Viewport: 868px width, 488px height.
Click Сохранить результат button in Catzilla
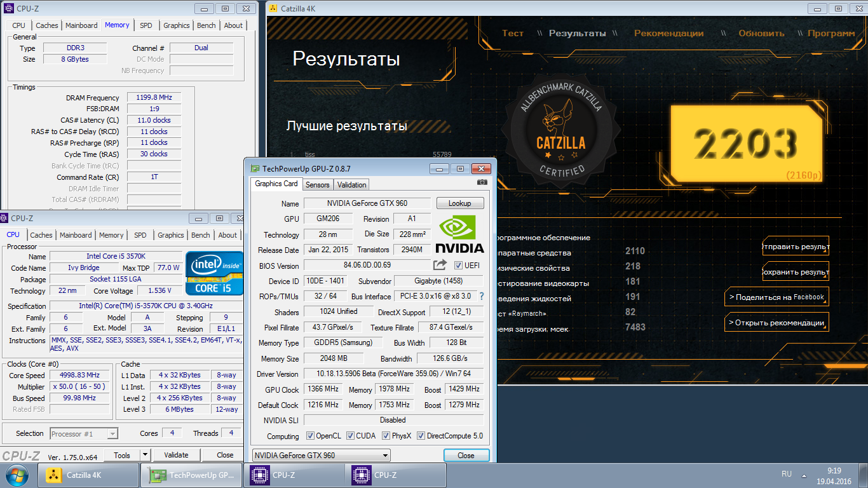tap(796, 272)
